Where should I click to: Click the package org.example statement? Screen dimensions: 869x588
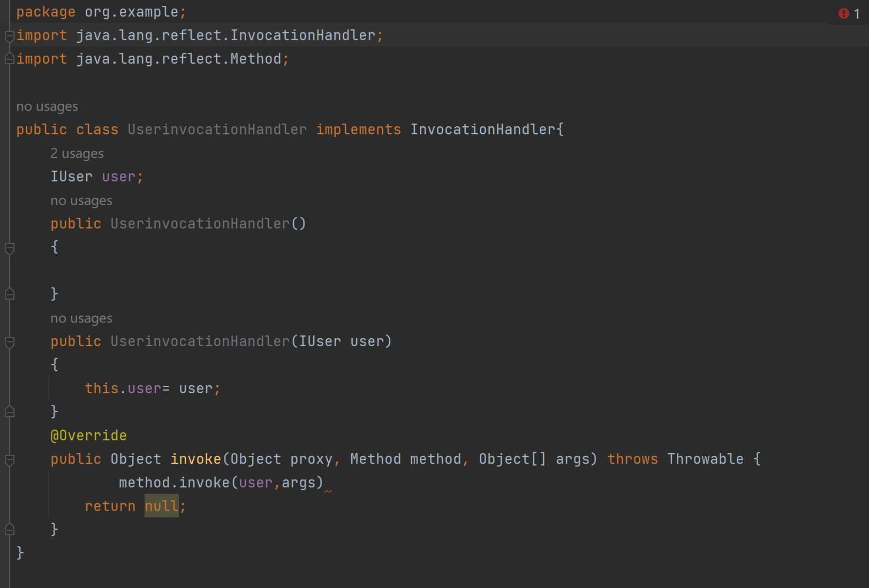point(101,12)
